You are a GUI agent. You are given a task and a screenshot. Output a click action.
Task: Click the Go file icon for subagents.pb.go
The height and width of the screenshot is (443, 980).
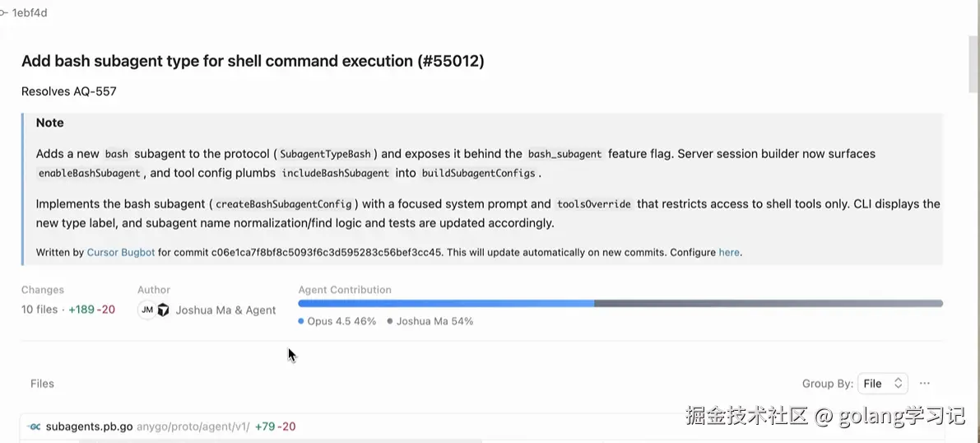pos(35,427)
